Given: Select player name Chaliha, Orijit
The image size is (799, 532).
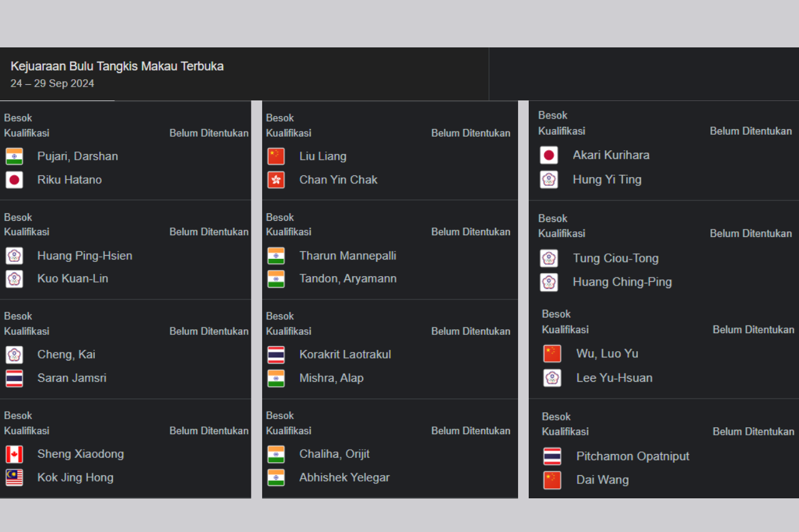Looking at the screenshot, I should pyautogui.click(x=335, y=454).
